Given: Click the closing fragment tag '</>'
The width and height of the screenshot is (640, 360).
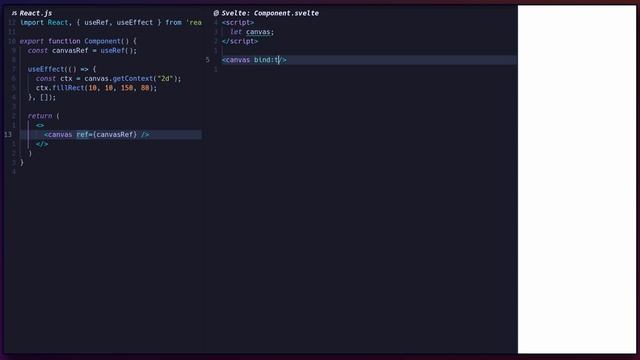Looking at the screenshot, I should (42, 144).
